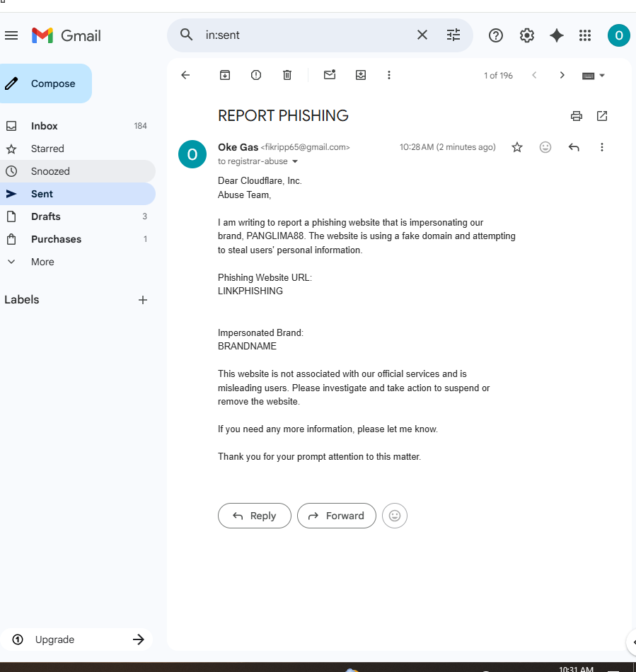Click the Compose button

click(45, 83)
